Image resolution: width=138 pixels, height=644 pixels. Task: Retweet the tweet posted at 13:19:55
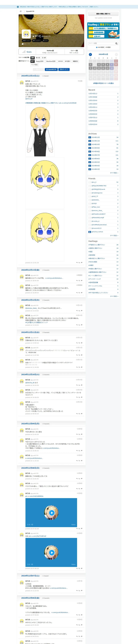(x=79, y=325)
